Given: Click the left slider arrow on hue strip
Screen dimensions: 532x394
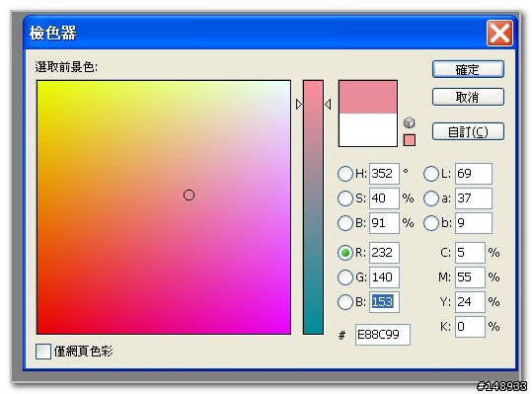Looking at the screenshot, I should (x=298, y=105).
